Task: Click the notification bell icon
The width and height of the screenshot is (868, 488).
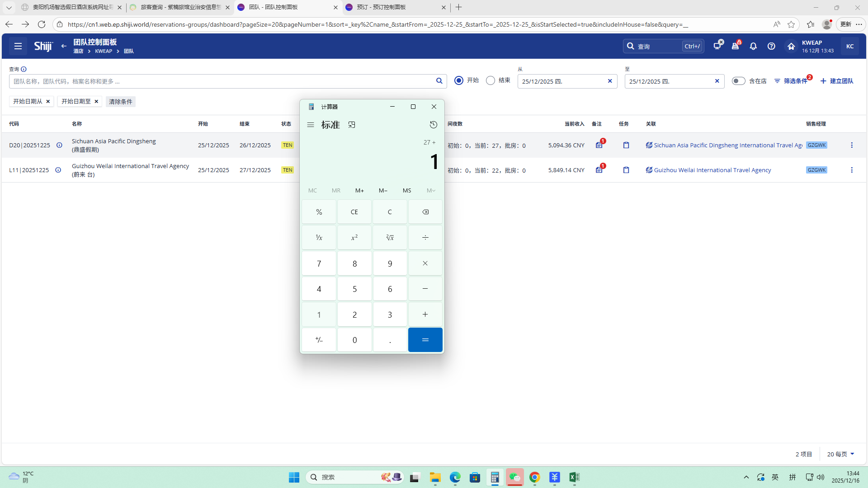Action: (x=753, y=46)
